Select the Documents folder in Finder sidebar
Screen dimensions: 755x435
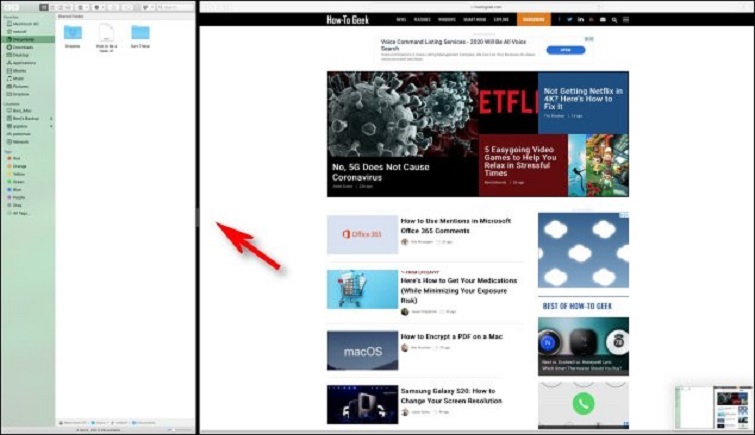[22, 39]
